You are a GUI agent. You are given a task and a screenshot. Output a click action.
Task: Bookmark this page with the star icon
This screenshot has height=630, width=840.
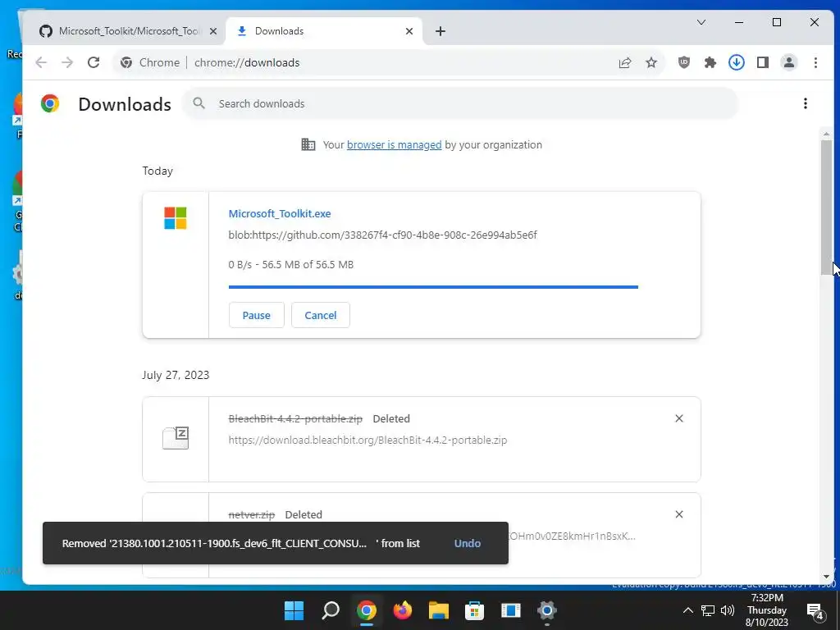[651, 62]
